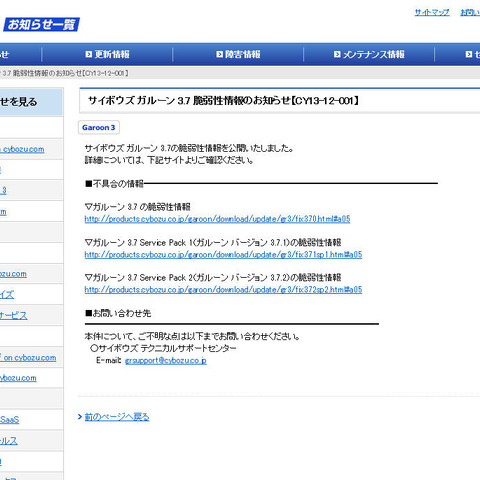This screenshot has width=480, height=480.
Task: Click the ガルーン 3.7 Service Pack 1 text line
Action: 213,242
